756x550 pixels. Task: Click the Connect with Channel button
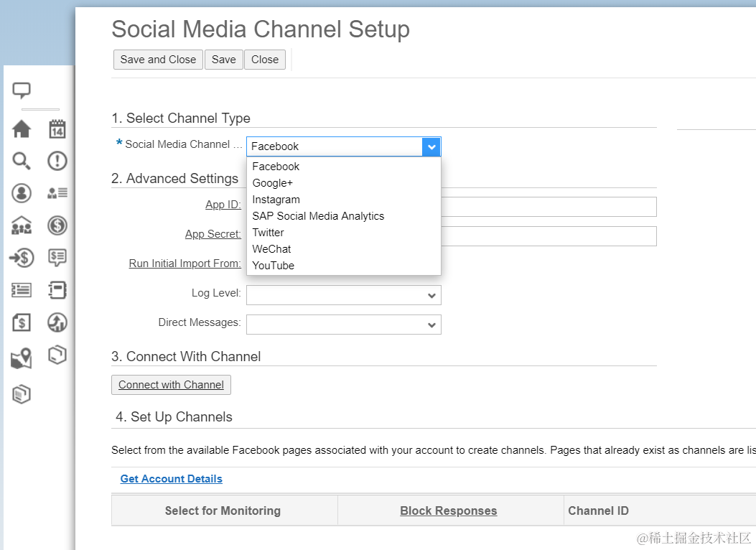(171, 385)
